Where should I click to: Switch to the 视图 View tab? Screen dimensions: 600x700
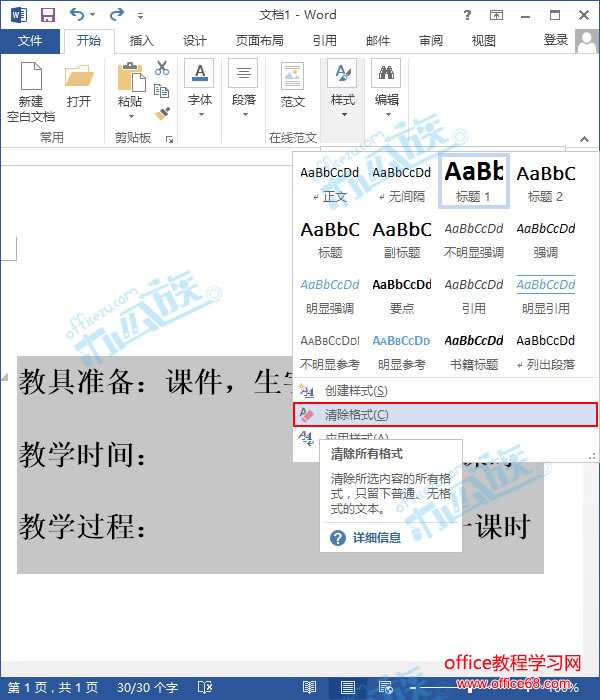484,41
